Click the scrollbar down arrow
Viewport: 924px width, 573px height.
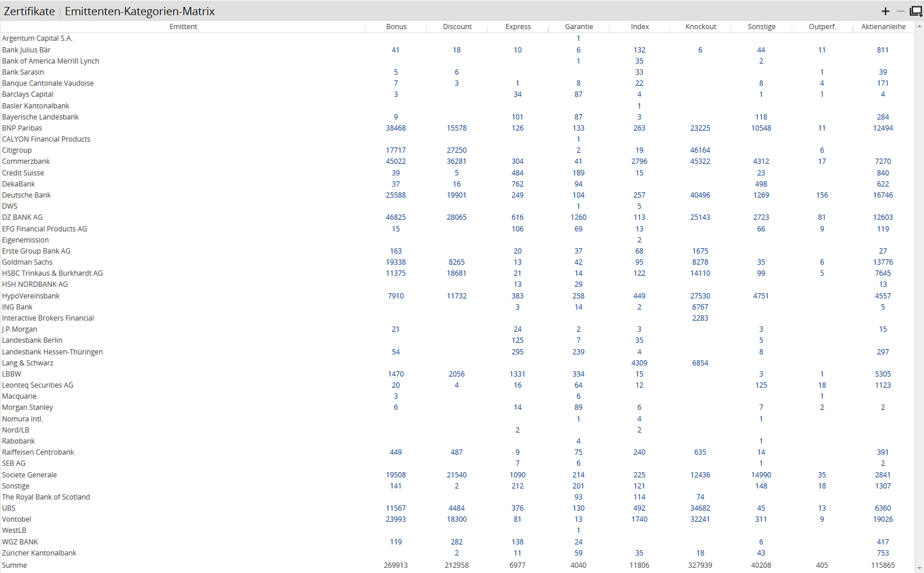920,568
